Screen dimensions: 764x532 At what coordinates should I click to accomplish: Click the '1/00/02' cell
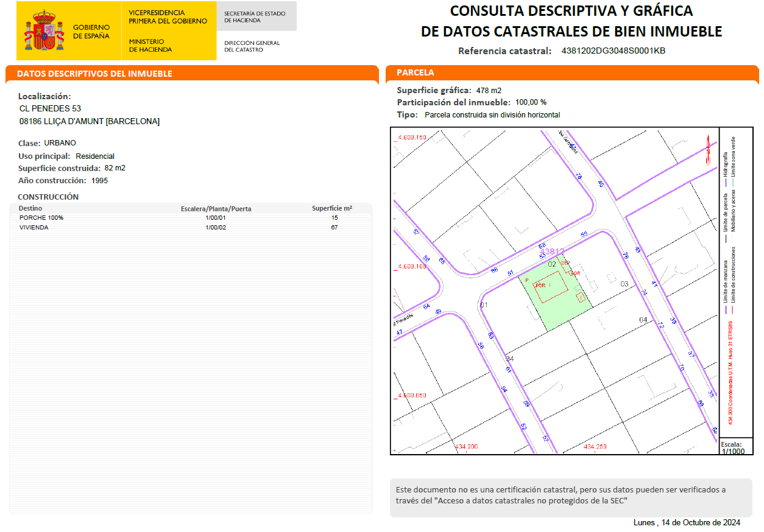point(216,228)
